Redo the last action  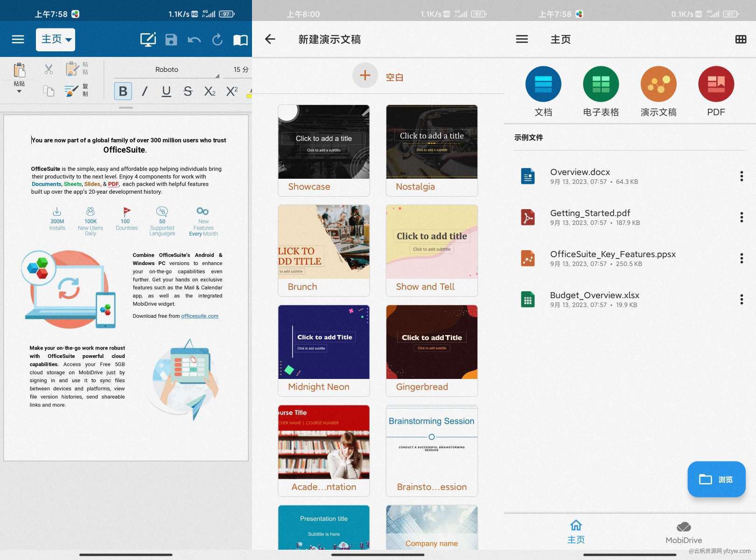(x=217, y=40)
